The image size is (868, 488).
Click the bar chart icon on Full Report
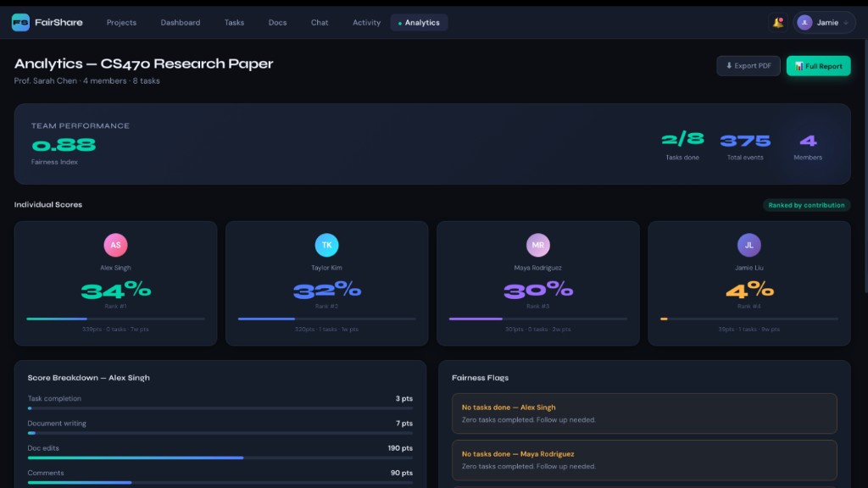(x=798, y=65)
